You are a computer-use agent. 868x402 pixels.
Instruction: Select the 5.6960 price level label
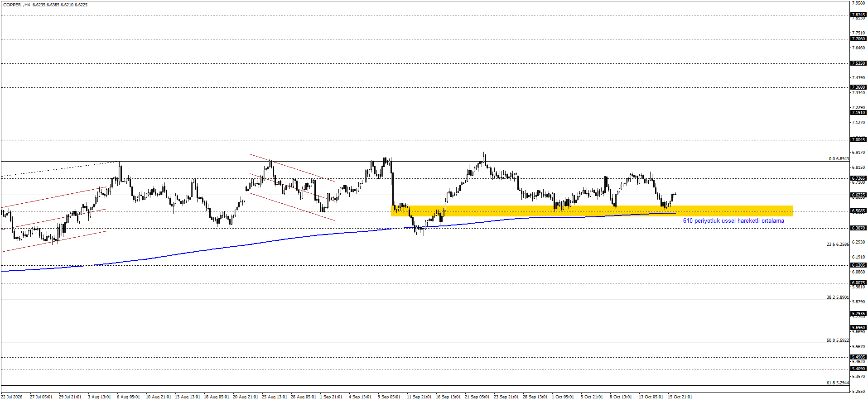click(x=858, y=328)
